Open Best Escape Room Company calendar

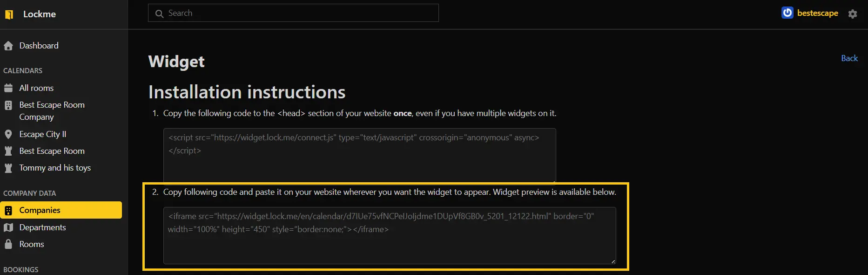(x=52, y=111)
